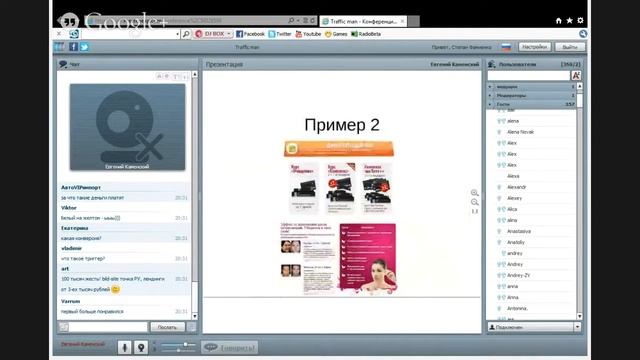Click browser address bar search magnifier
Viewport: 640px width, 360px height.
pos(291,20)
